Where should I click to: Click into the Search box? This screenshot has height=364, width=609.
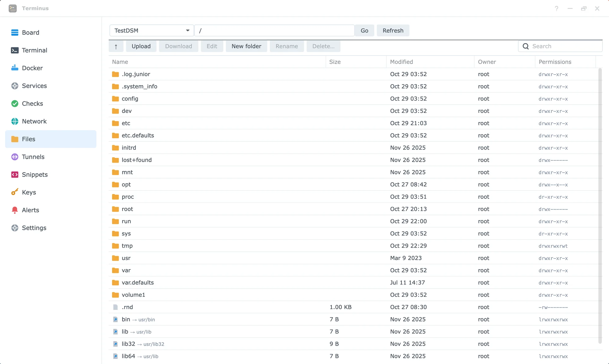point(560,46)
